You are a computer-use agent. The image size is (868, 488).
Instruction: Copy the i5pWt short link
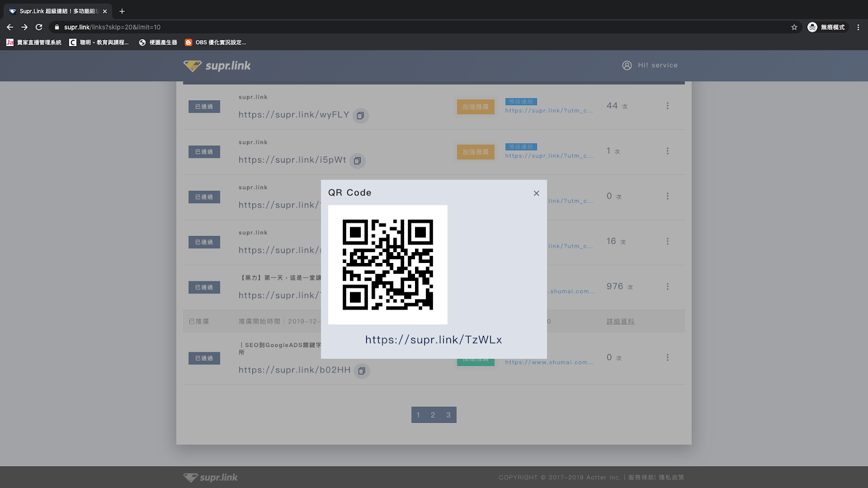pyautogui.click(x=358, y=160)
